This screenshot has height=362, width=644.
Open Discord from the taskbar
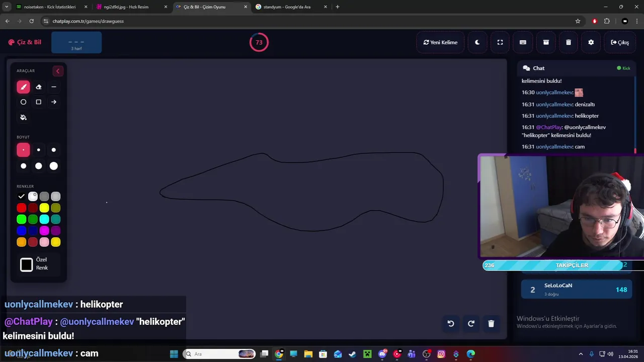(382, 354)
